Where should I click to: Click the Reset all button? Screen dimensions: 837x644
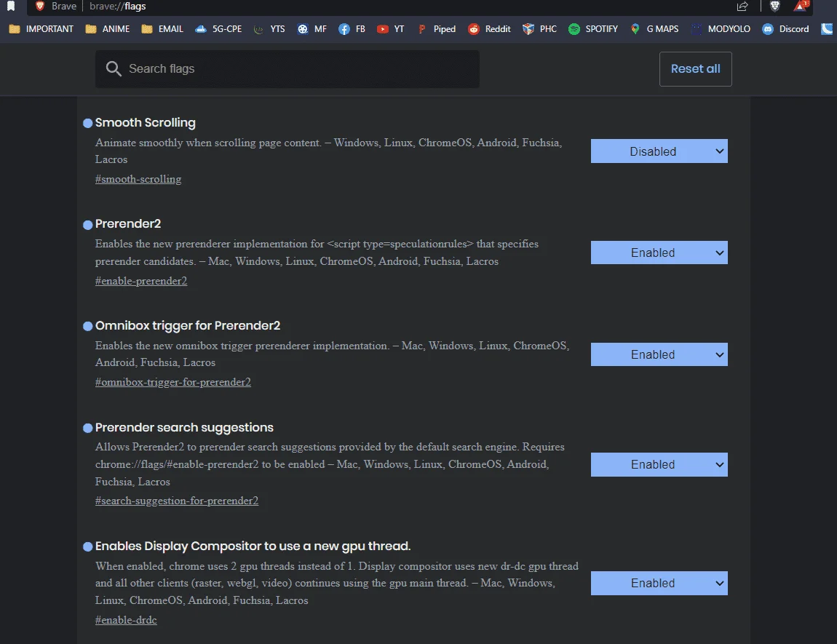tap(695, 69)
